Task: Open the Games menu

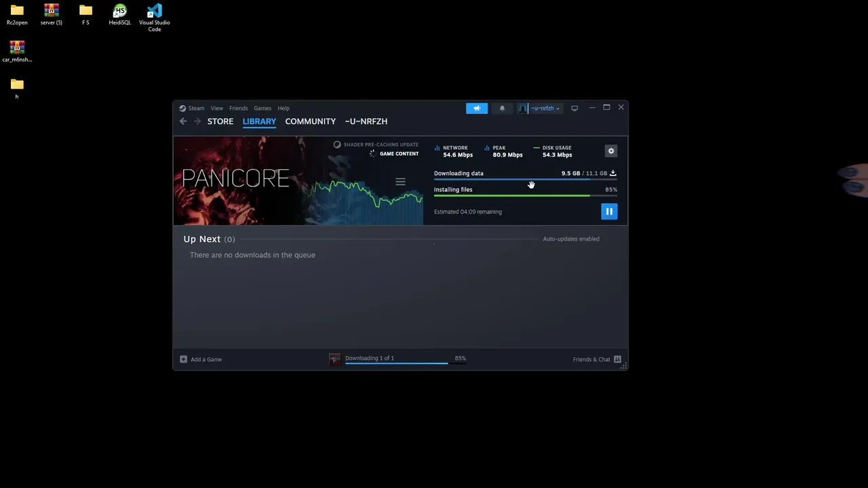Action: (262, 108)
